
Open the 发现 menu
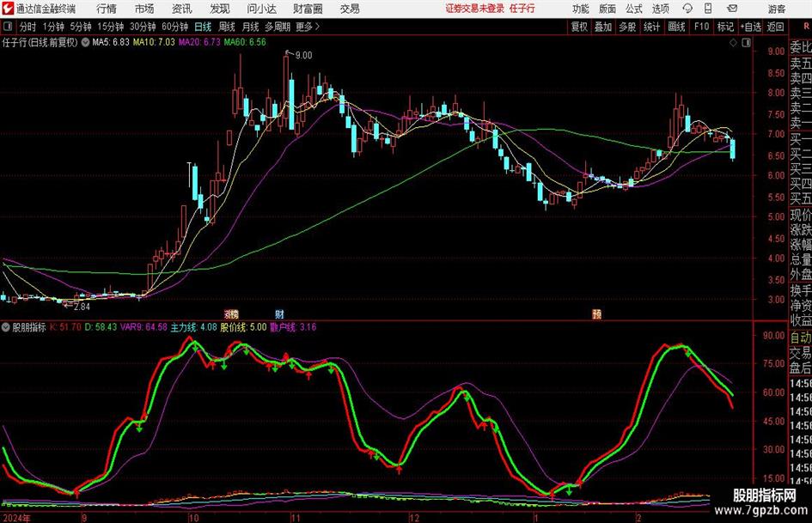pos(220,9)
